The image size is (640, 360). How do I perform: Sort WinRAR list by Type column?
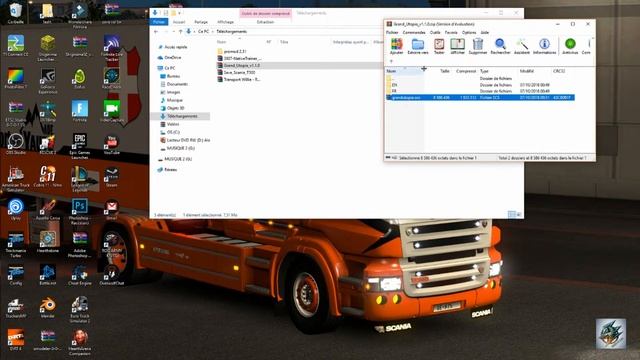(x=484, y=71)
